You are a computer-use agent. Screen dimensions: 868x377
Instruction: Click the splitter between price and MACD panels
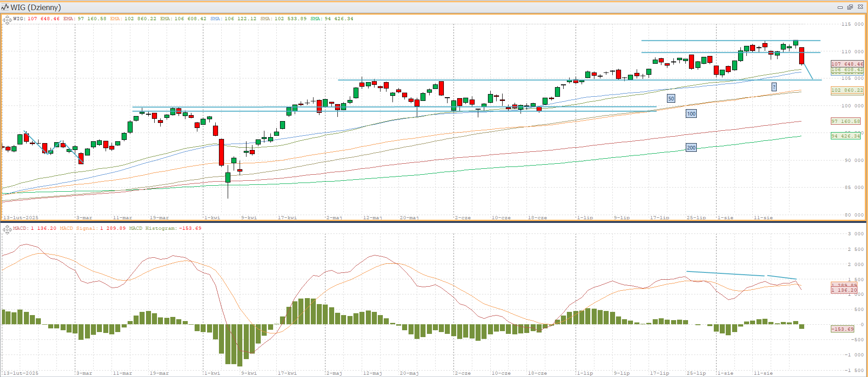pyautogui.click(x=434, y=222)
